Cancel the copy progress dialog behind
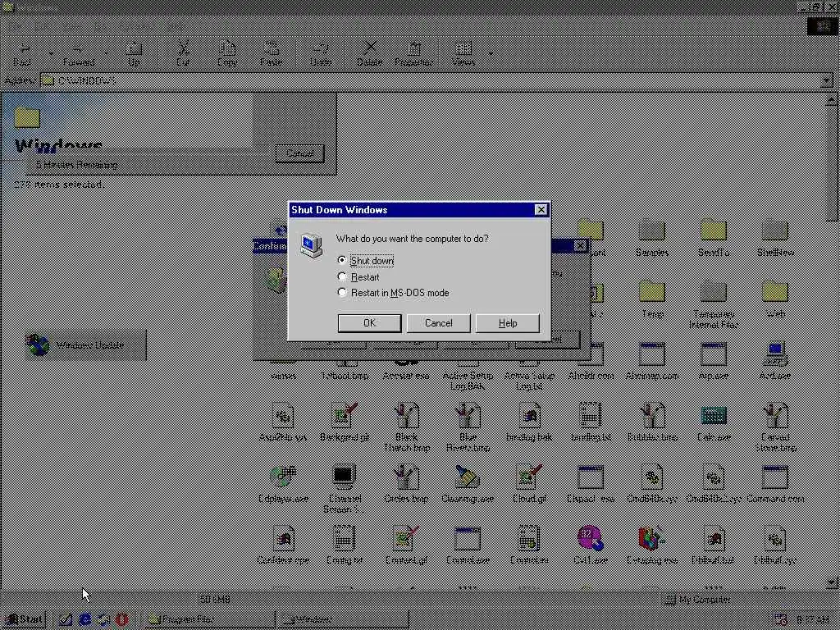Screen dimensions: 840x630 [300, 153]
